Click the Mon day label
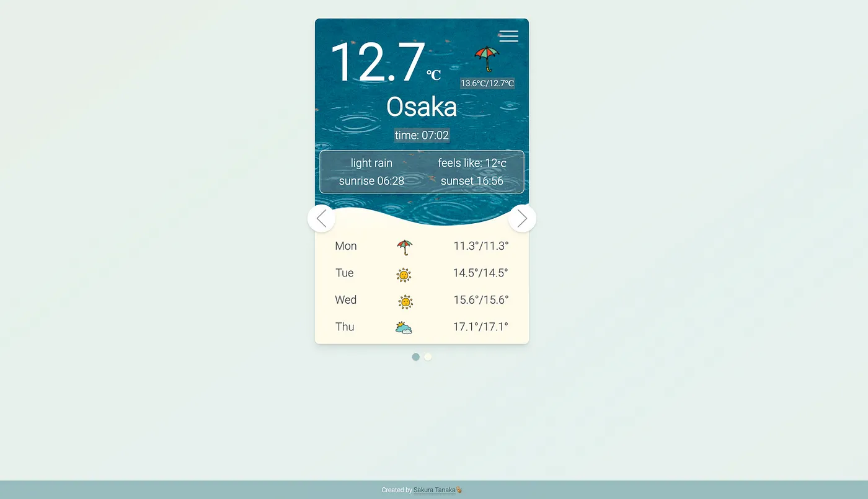The image size is (868, 499). pos(346,246)
